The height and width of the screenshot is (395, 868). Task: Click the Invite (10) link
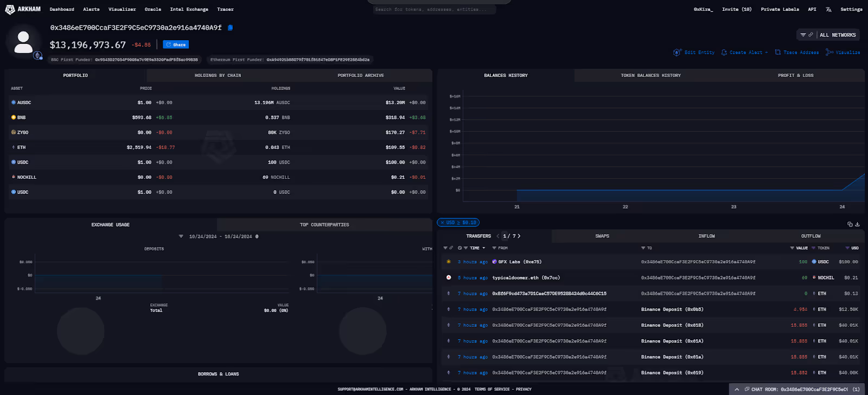pos(737,9)
